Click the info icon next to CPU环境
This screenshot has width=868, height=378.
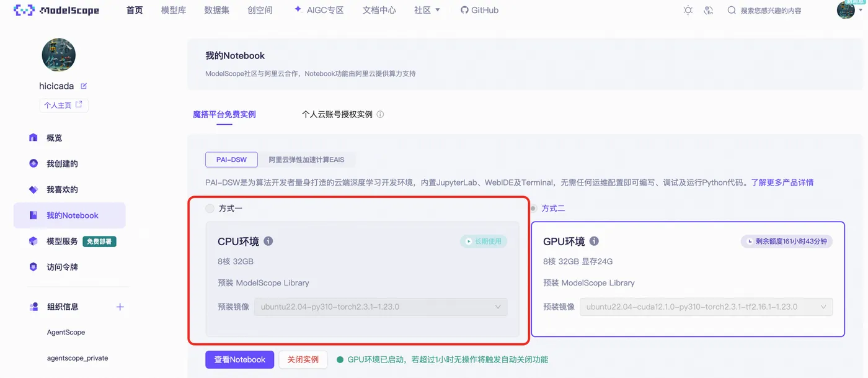[x=268, y=241]
